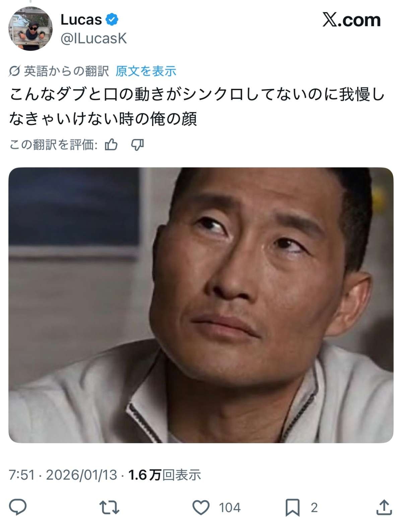402x532 pixels.
Task: Select the translated Japanese tweet text
Action: click(x=197, y=107)
